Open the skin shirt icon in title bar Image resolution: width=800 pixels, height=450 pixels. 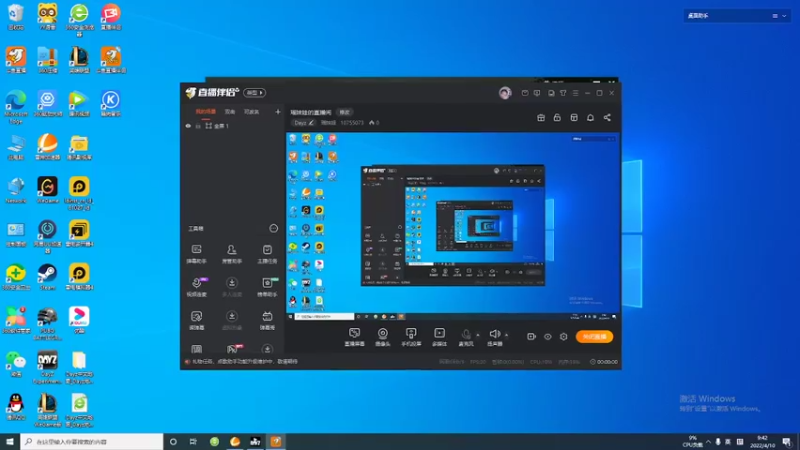[563, 93]
